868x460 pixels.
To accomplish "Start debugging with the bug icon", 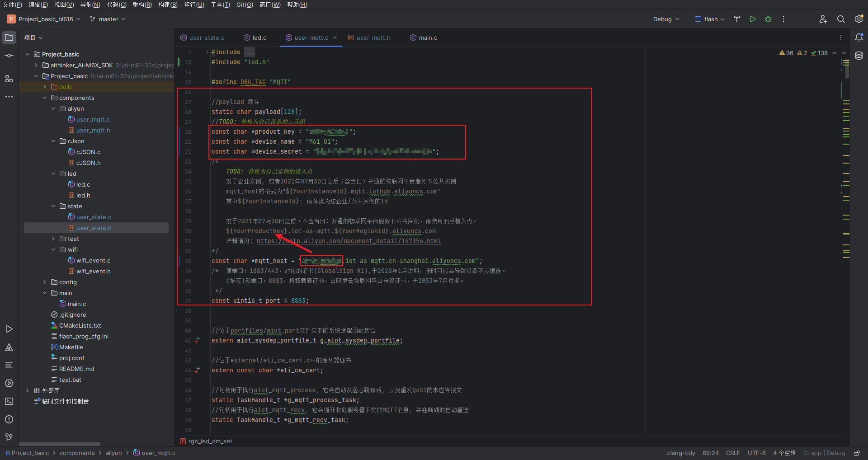I will point(768,19).
